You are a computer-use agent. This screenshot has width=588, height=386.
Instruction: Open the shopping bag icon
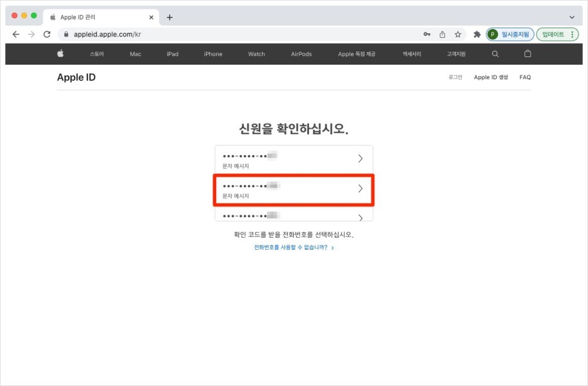[528, 53]
